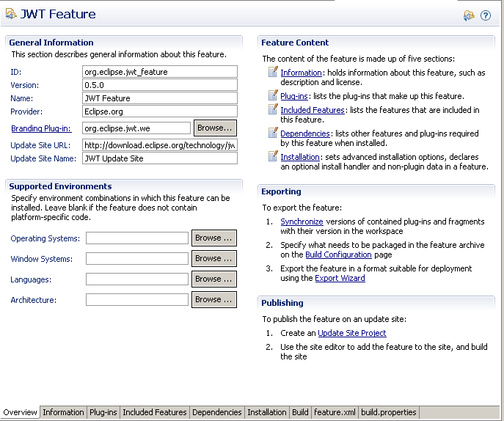Open the feature.xml source tab

335,412
